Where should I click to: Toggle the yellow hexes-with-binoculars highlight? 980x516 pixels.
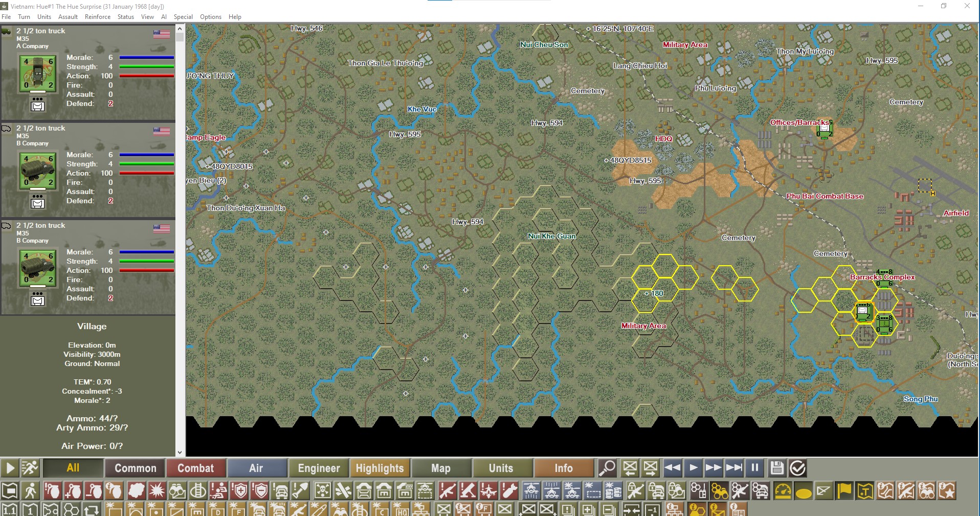[719, 491]
